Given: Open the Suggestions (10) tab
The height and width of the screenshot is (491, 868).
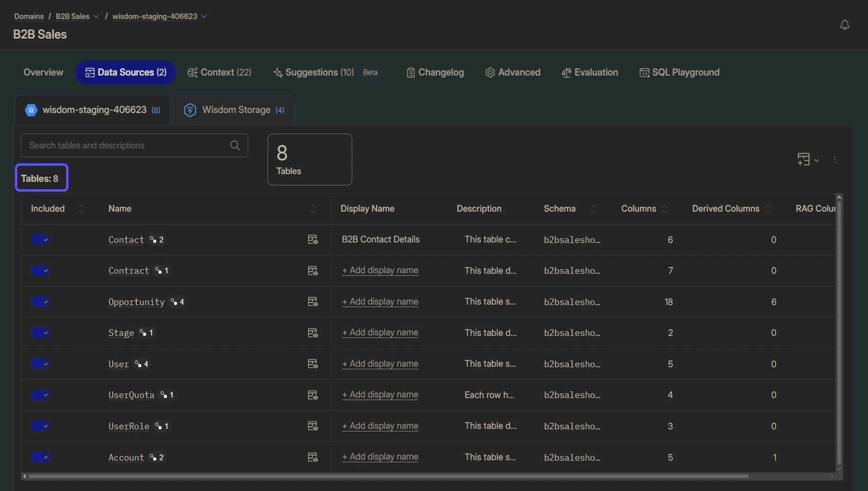Looking at the screenshot, I should 314,72.
